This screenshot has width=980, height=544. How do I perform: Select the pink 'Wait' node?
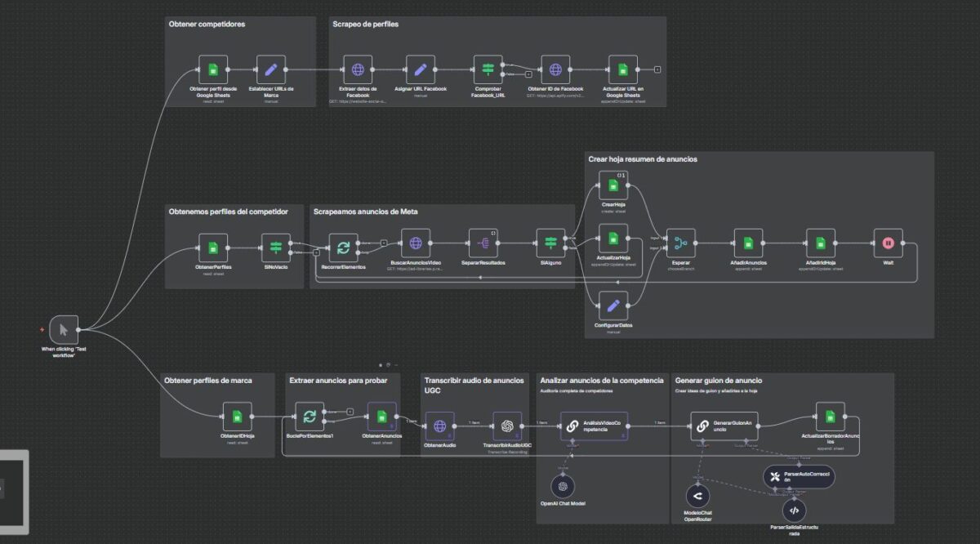tap(887, 243)
